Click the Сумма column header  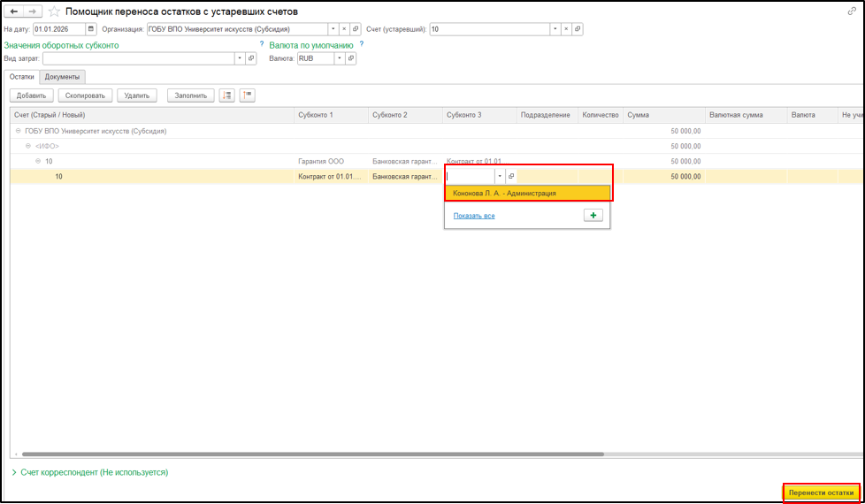664,115
